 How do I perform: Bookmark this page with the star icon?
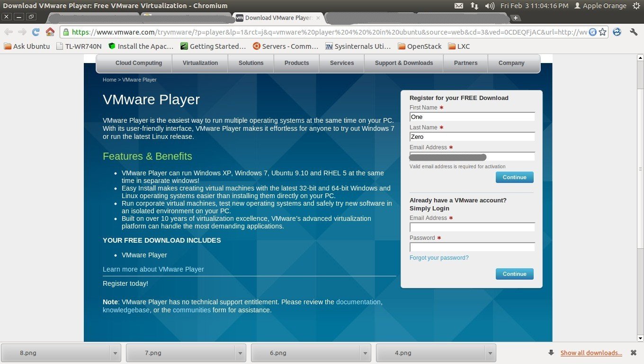(x=602, y=32)
